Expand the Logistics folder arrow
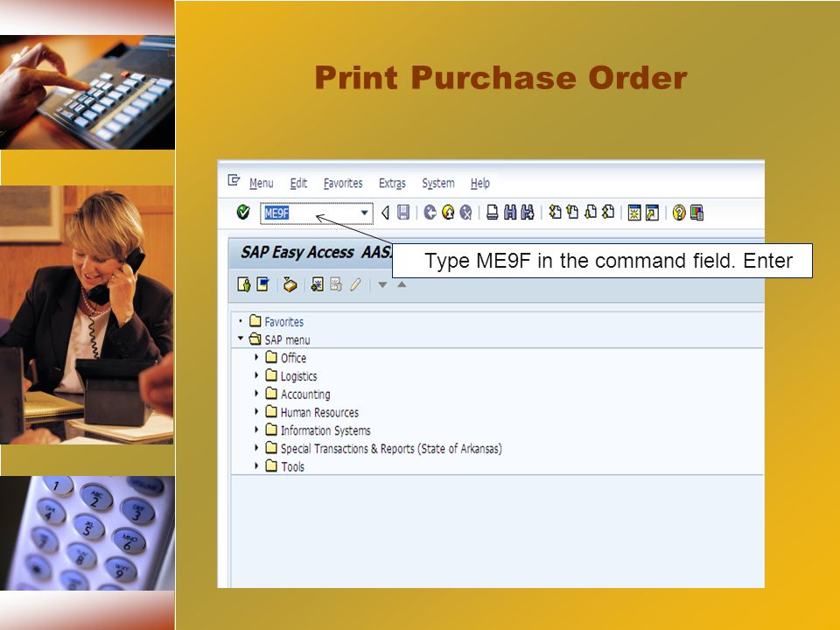 [256, 375]
